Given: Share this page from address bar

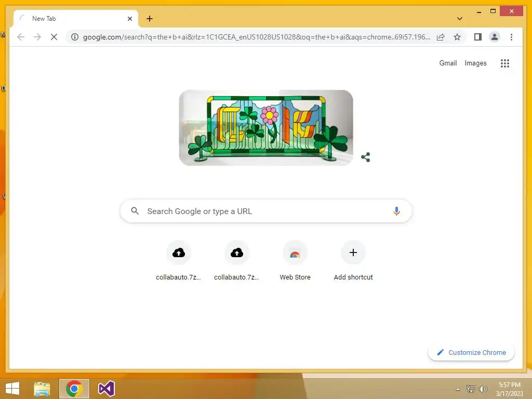Looking at the screenshot, I should point(441,37).
